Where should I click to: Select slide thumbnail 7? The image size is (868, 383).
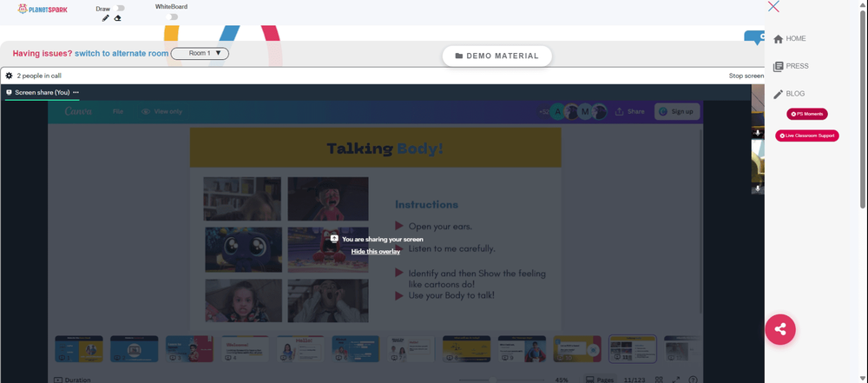click(411, 349)
